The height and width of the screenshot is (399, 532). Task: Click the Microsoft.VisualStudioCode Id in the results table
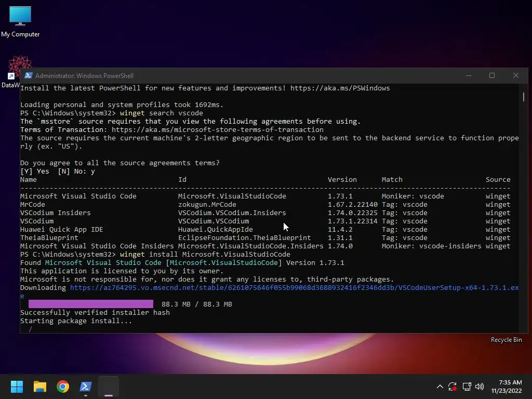tap(232, 196)
